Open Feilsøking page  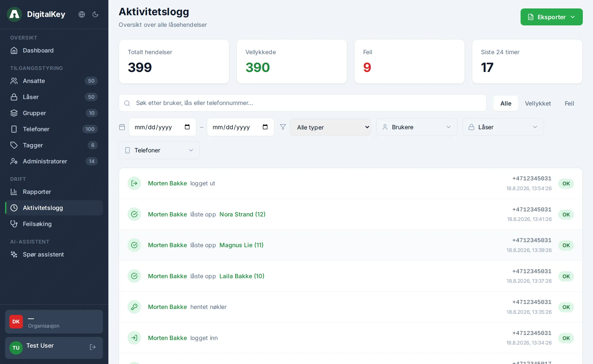pos(54,224)
